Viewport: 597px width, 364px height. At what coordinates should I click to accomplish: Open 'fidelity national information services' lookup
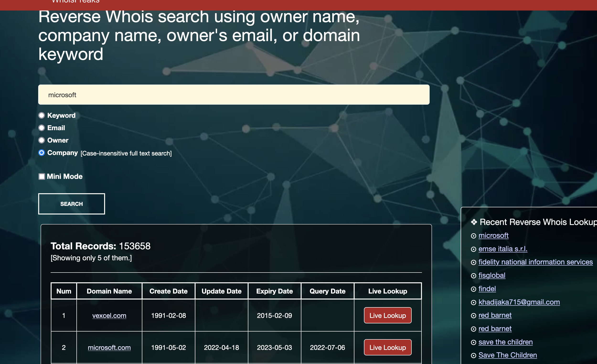[536, 262]
